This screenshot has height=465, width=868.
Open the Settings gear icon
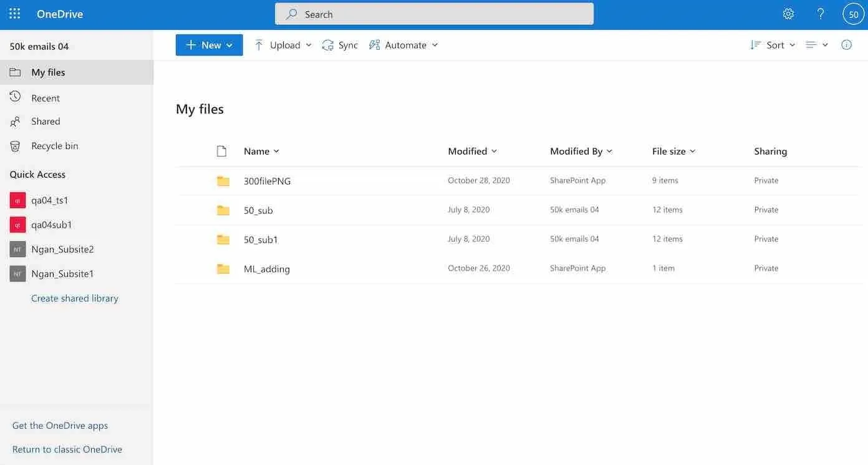point(788,14)
